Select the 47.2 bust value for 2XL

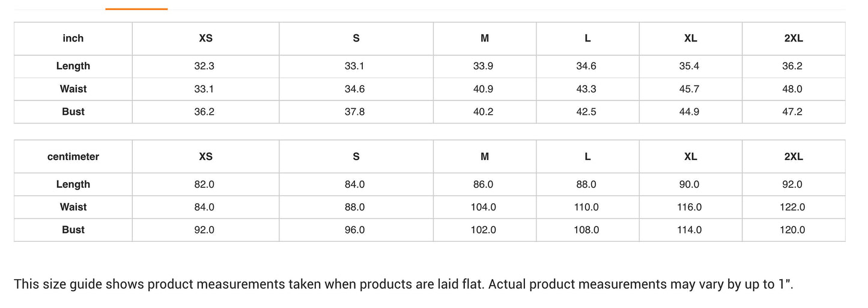coord(792,112)
